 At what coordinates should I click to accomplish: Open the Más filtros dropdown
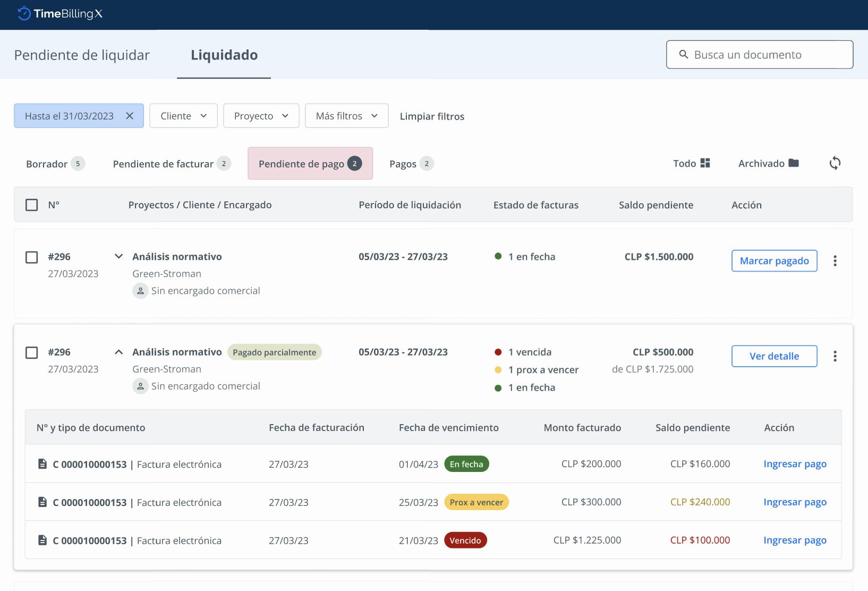pyautogui.click(x=346, y=116)
